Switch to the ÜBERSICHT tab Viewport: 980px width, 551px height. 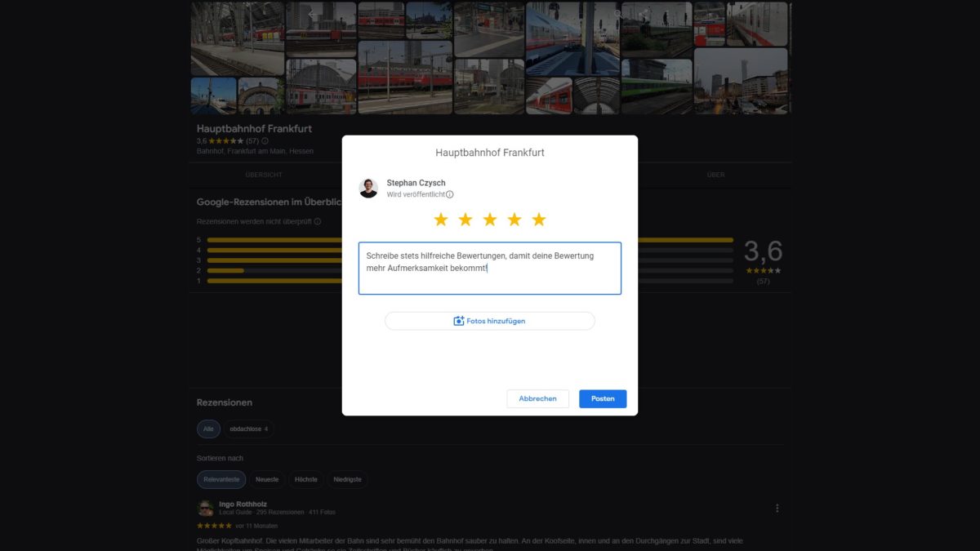(264, 175)
